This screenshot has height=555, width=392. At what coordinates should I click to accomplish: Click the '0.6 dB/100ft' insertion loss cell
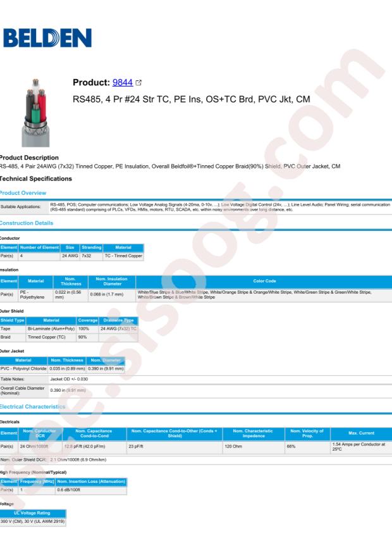tap(91, 490)
